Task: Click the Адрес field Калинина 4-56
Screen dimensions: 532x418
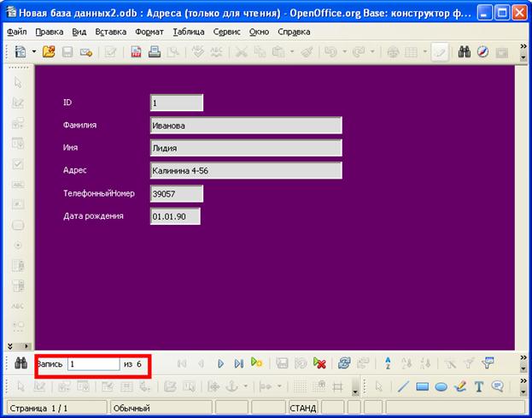Action: point(246,170)
